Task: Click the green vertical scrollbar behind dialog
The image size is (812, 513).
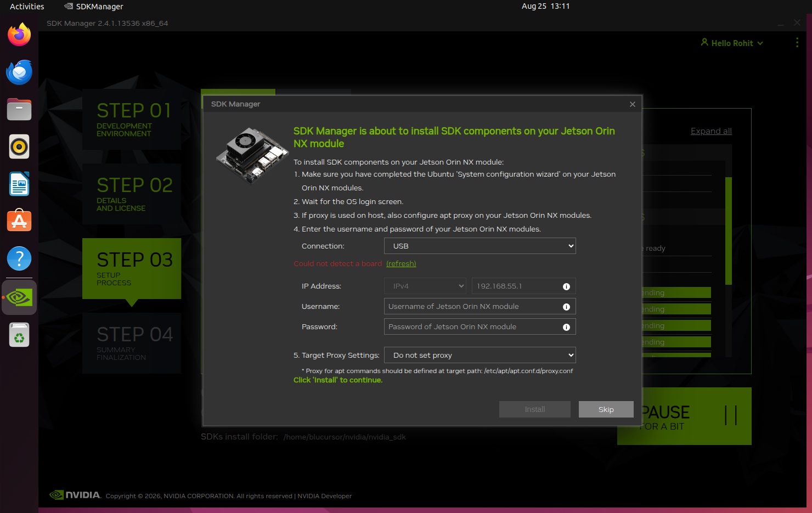Action: 729,230
